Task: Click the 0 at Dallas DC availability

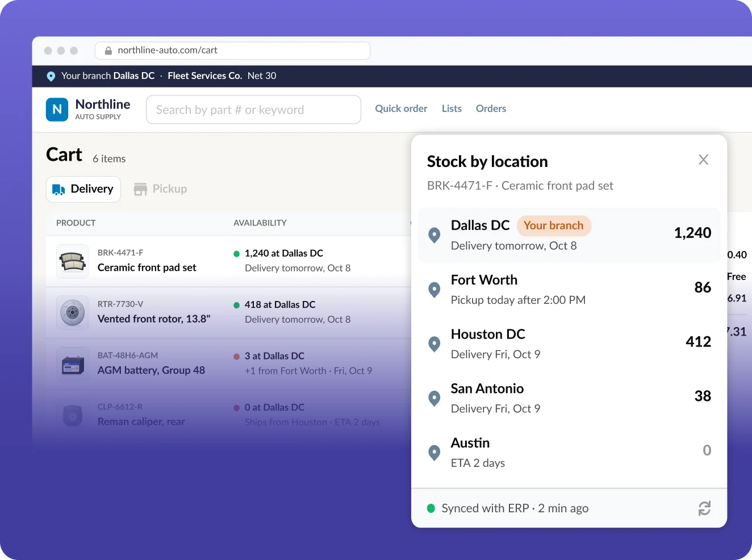Action: (274, 407)
